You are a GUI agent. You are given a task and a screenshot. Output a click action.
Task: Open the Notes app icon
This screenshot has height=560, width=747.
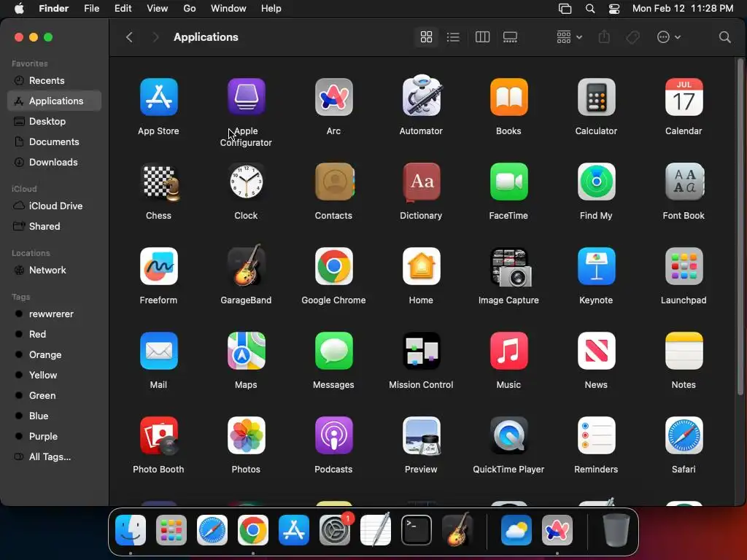click(x=684, y=351)
